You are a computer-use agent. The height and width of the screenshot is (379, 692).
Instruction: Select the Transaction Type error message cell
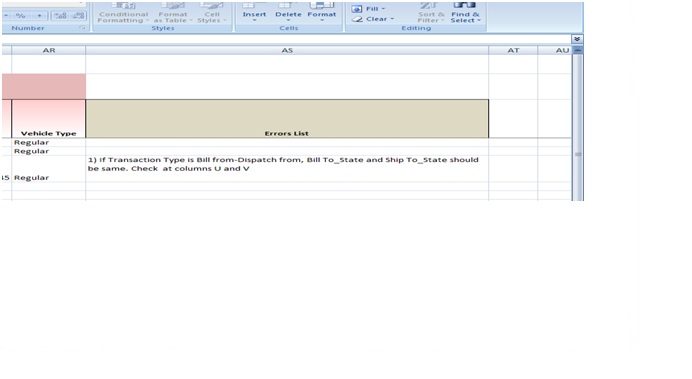[287, 169]
